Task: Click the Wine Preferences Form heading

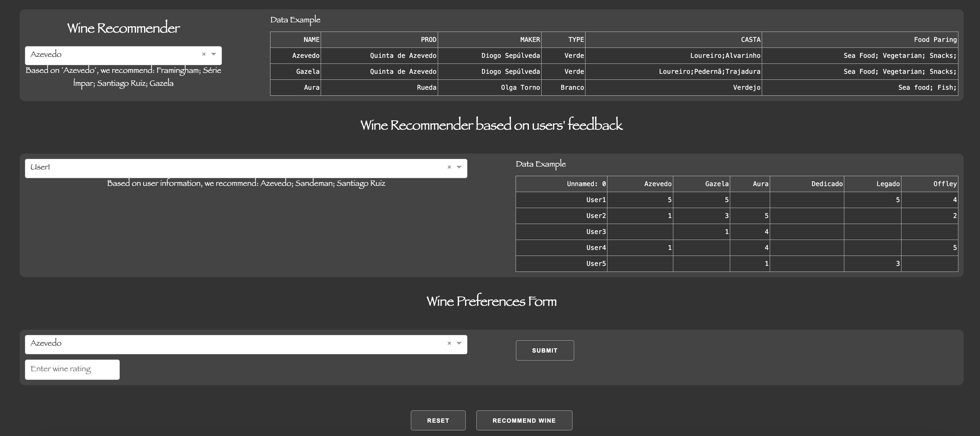Action: [491, 301]
